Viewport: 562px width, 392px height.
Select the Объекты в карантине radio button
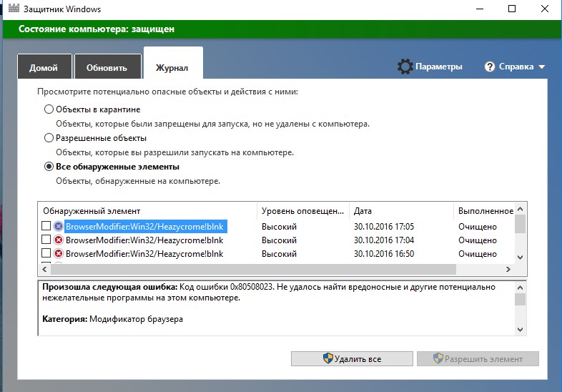pos(49,109)
